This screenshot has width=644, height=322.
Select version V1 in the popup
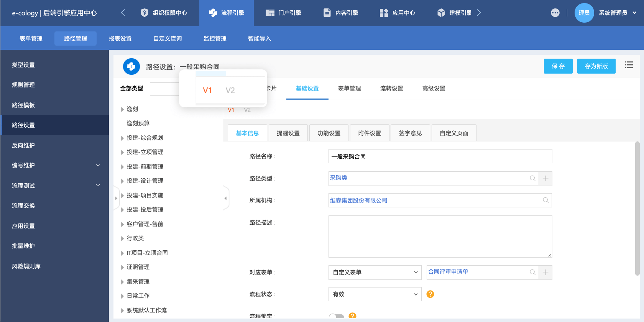207,90
